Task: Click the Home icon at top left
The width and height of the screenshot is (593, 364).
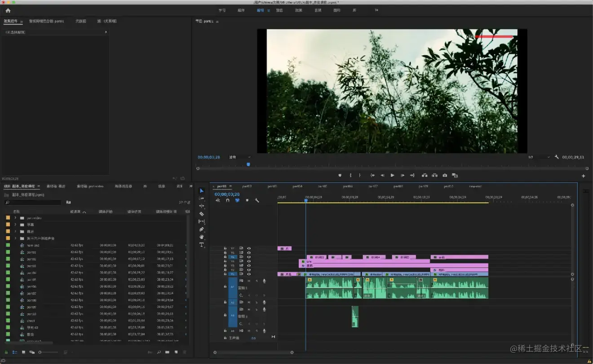Action: coord(8,10)
